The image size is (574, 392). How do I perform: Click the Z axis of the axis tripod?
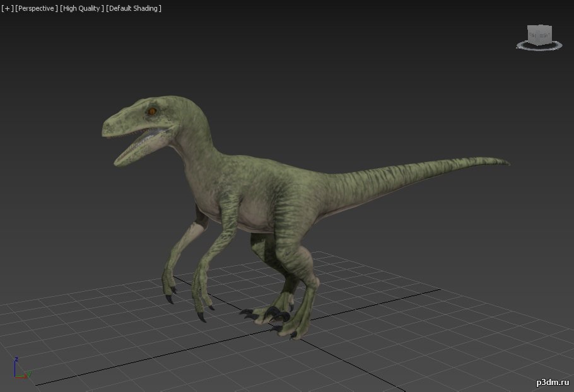point(15,368)
